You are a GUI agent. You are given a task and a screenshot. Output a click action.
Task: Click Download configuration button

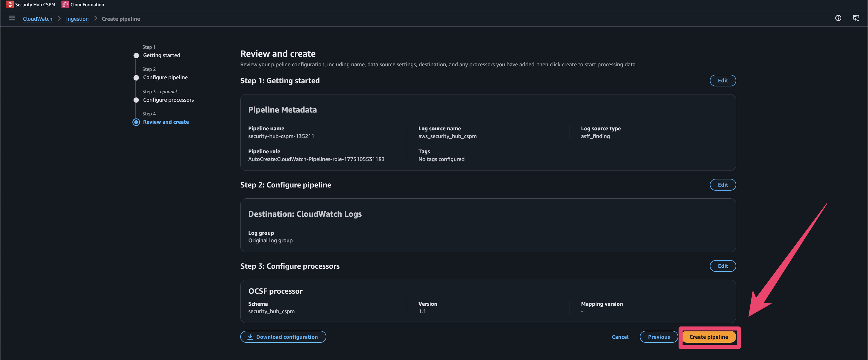(286, 337)
